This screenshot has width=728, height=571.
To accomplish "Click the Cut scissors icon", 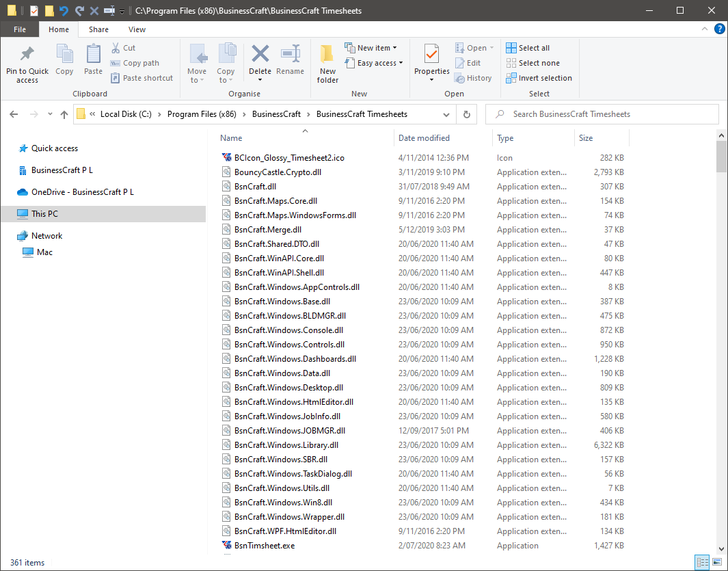I will [x=116, y=48].
